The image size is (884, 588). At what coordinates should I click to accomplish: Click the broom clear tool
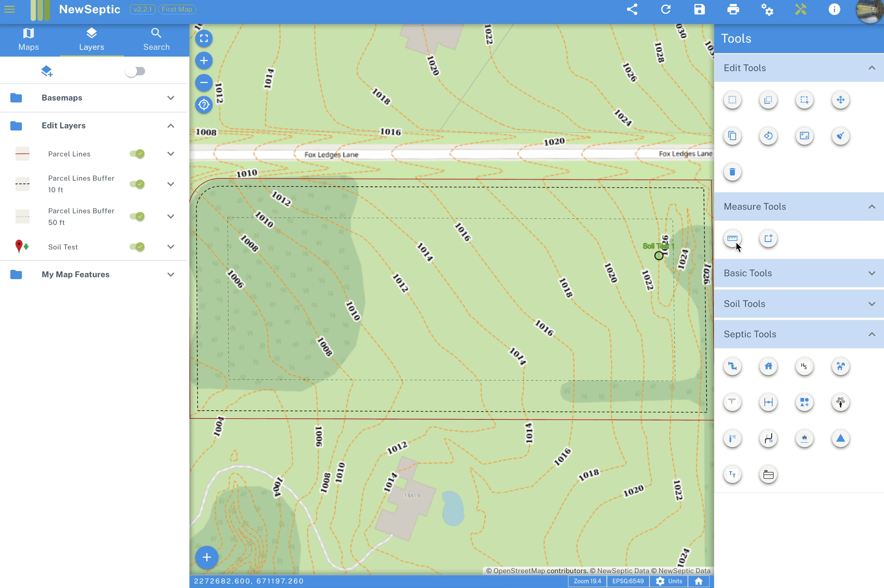(840, 136)
